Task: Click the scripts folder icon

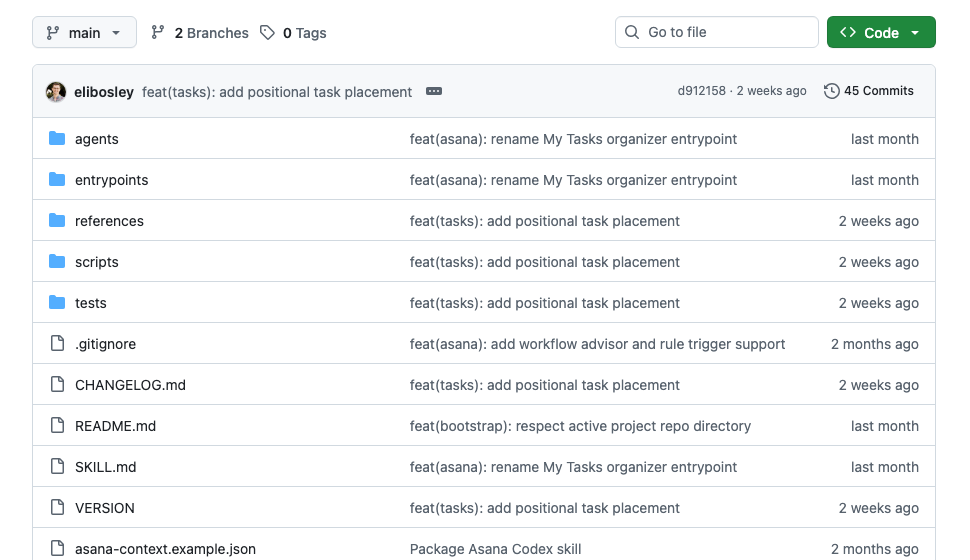Action: pyautogui.click(x=57, y=261)
